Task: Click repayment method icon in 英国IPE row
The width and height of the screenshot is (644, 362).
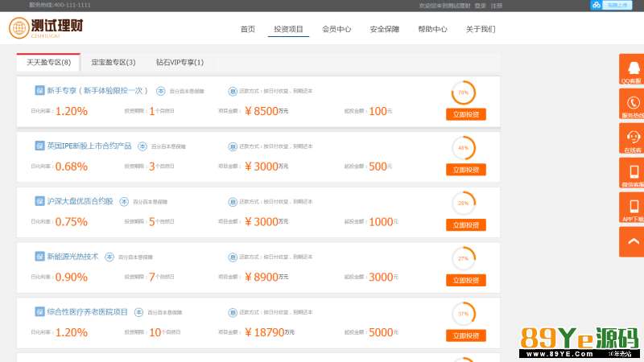Action: click(233, 146)
